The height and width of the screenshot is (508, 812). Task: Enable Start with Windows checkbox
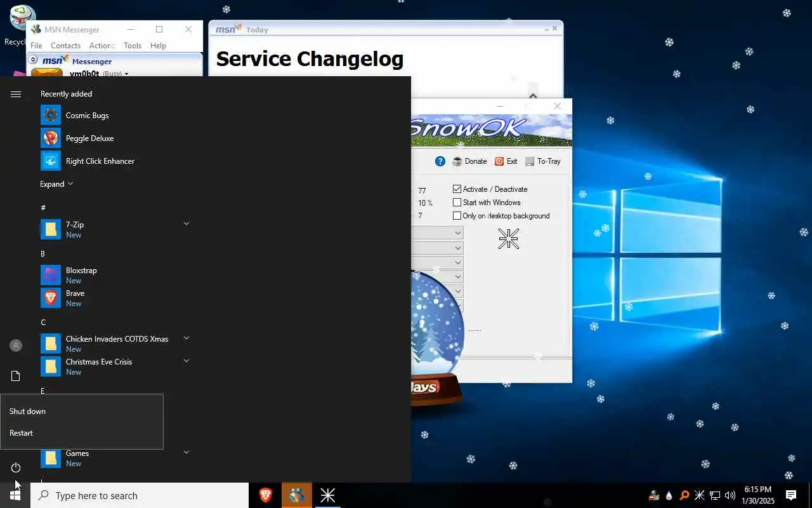(457, 203)
